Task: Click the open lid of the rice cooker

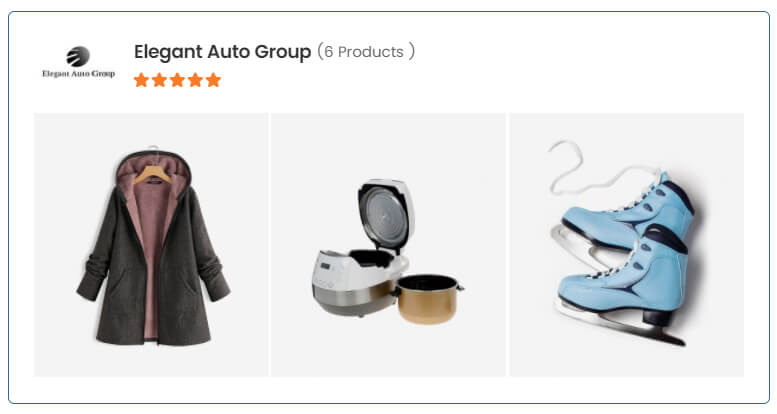Action: pyautogui.click(x=387, y=215)
